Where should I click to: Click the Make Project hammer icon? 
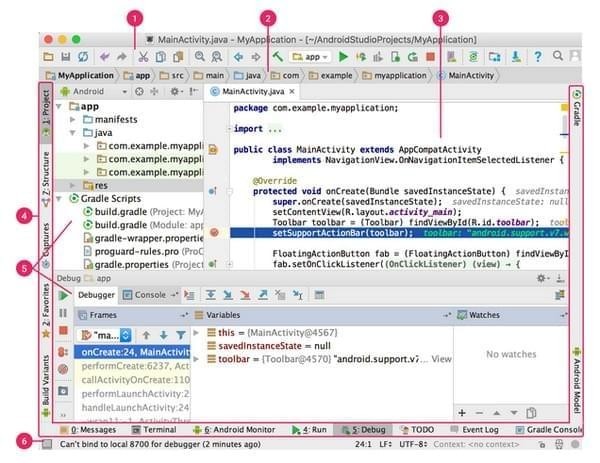click(x=279, y=57)
